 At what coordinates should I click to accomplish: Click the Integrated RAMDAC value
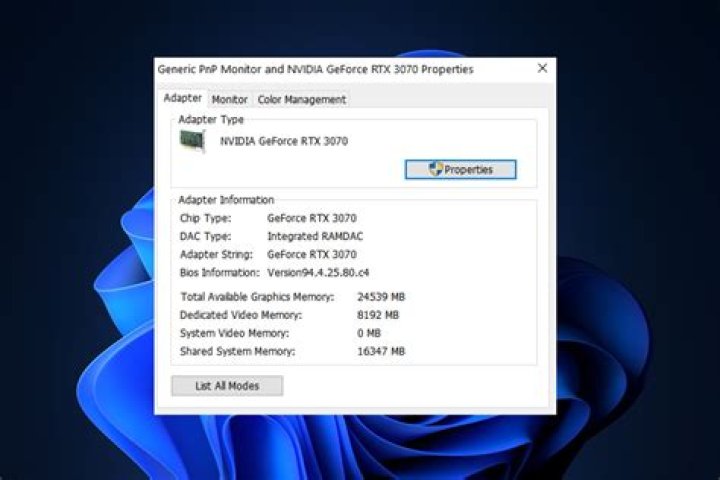pyautogui.click(x=315, y=236)
